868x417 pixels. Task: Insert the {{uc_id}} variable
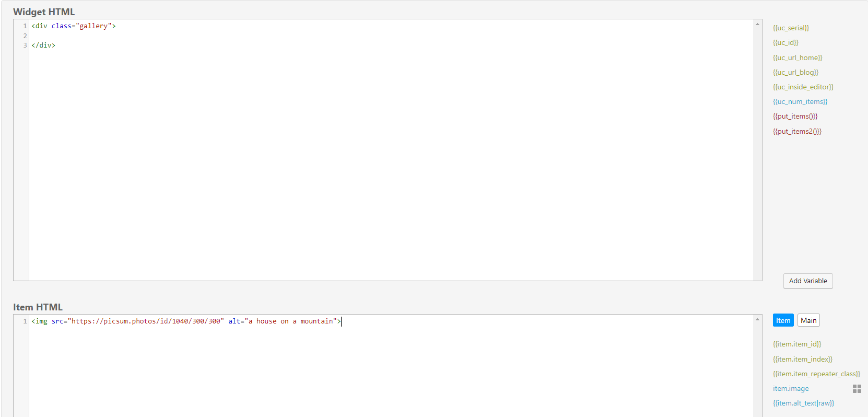(x=785, y=42)
